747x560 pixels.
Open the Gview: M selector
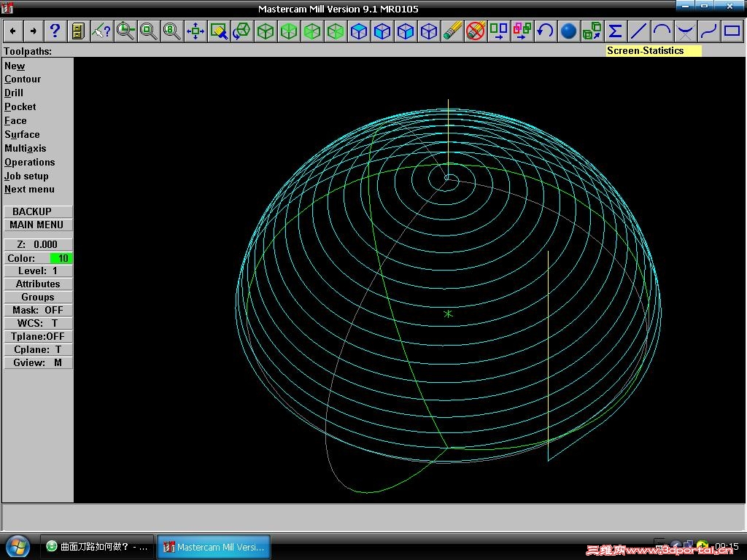coord(38,362)
